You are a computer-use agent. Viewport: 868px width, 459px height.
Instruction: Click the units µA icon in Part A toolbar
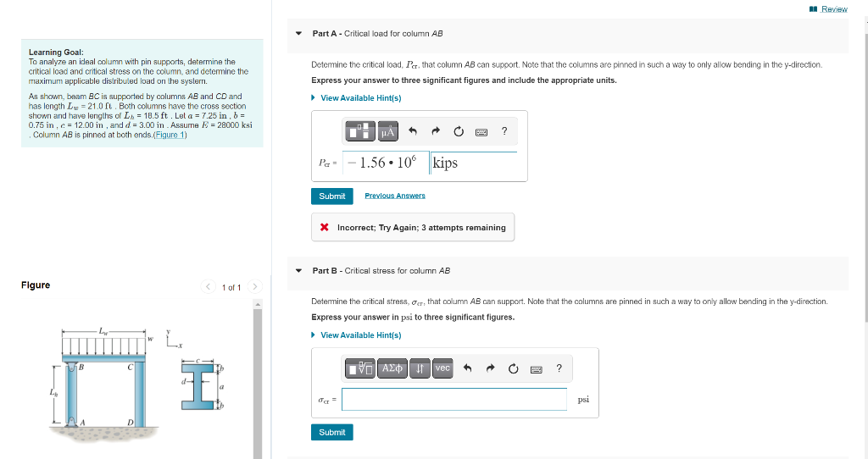(x=387, y=131)
